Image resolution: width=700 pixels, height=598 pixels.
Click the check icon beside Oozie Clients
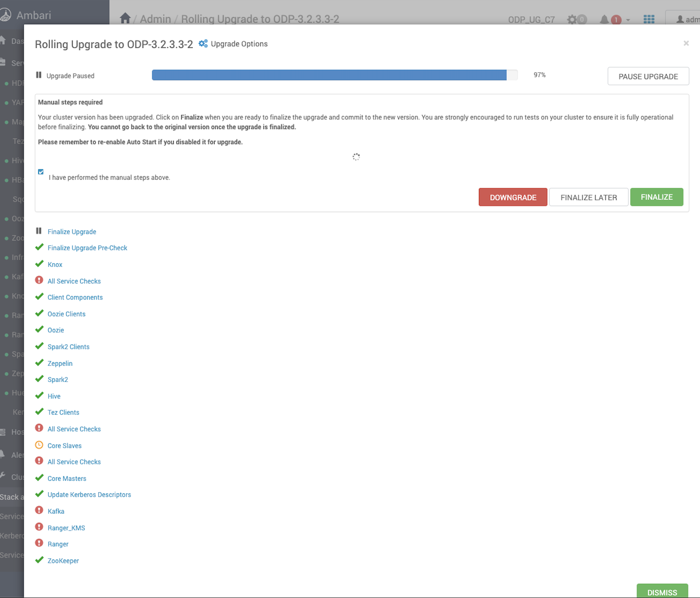click(39, 313)
